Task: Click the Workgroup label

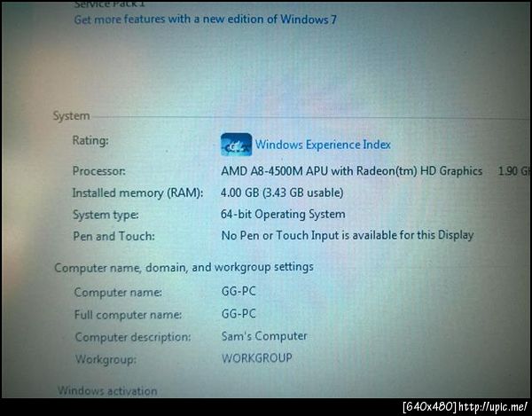Action: [x=106, y=359]
